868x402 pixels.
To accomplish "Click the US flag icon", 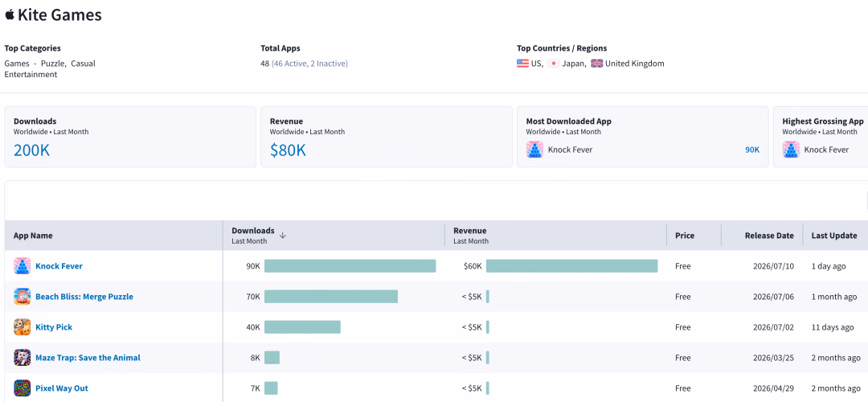I will (x=522, y=64).
